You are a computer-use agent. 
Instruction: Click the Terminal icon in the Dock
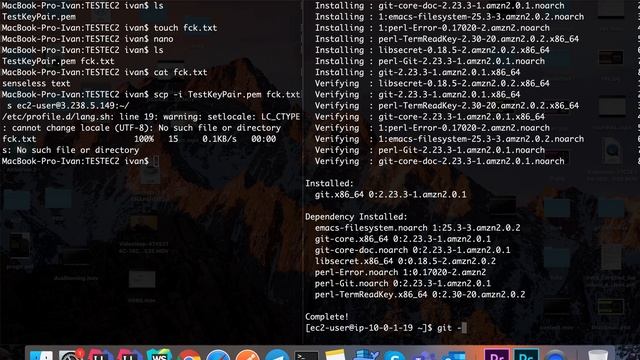click(x=307, y=355)
